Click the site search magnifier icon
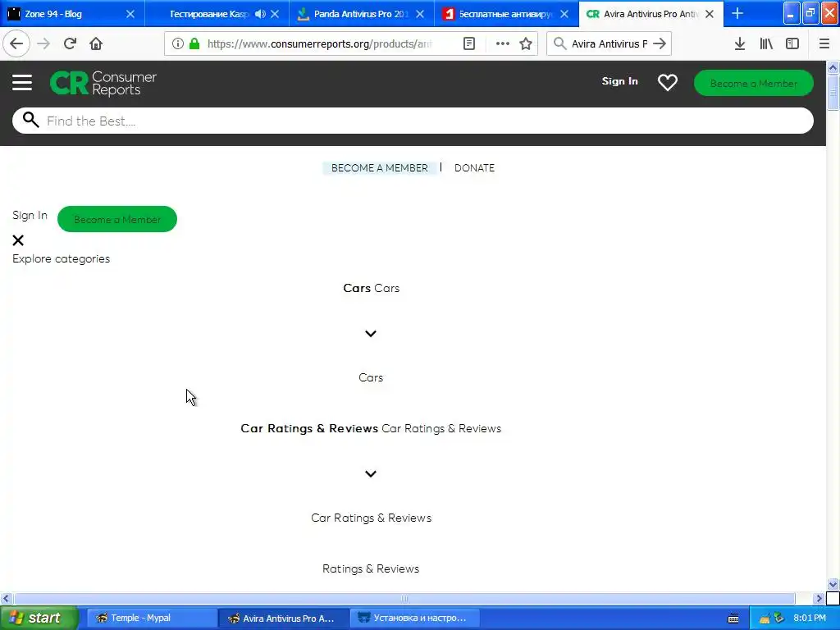 click(30, 120)
